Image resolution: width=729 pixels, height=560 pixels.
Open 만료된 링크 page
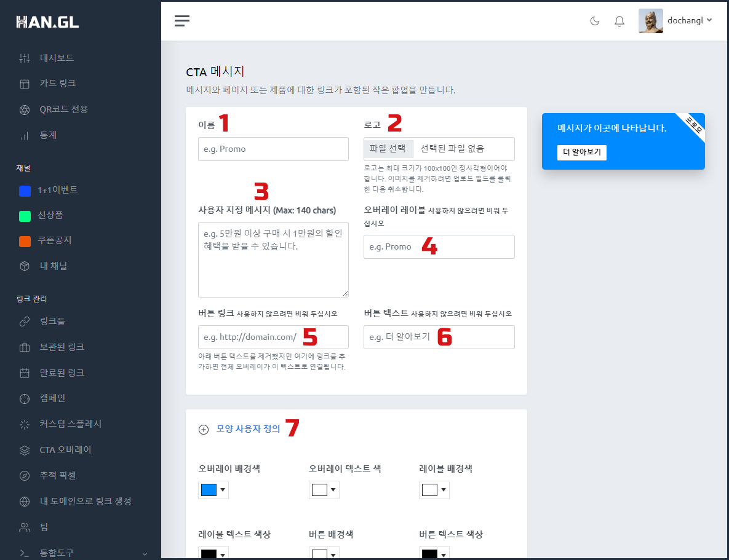[62, 373]
